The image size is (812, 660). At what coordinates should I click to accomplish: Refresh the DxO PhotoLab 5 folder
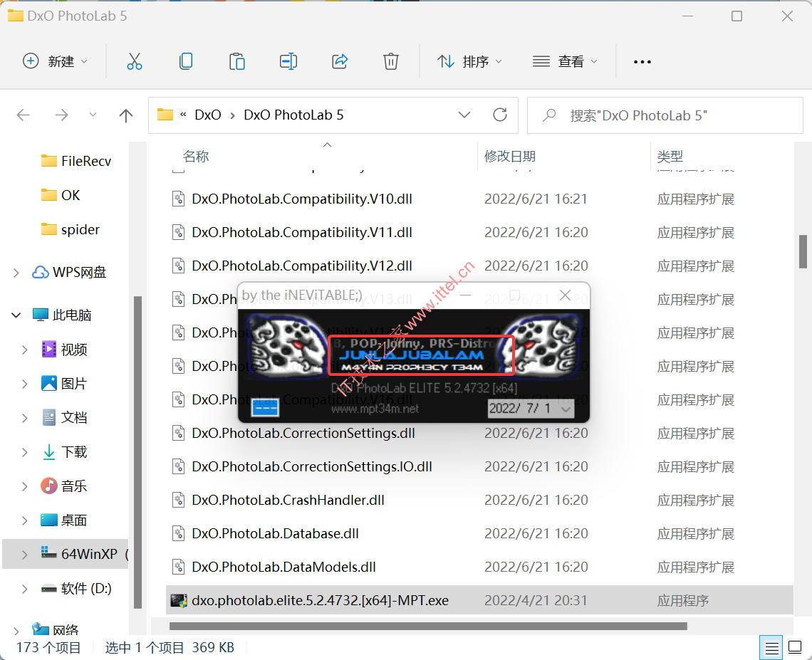pyautogui.click(x=500, y=115)
